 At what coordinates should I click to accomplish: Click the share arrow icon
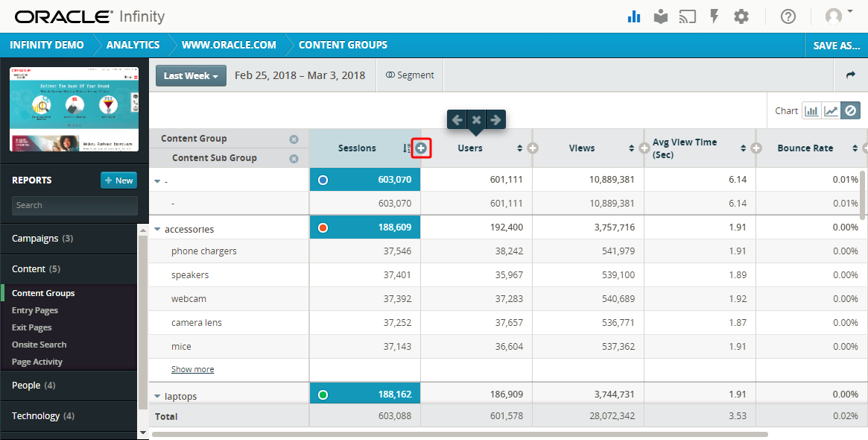click(851, 75)
